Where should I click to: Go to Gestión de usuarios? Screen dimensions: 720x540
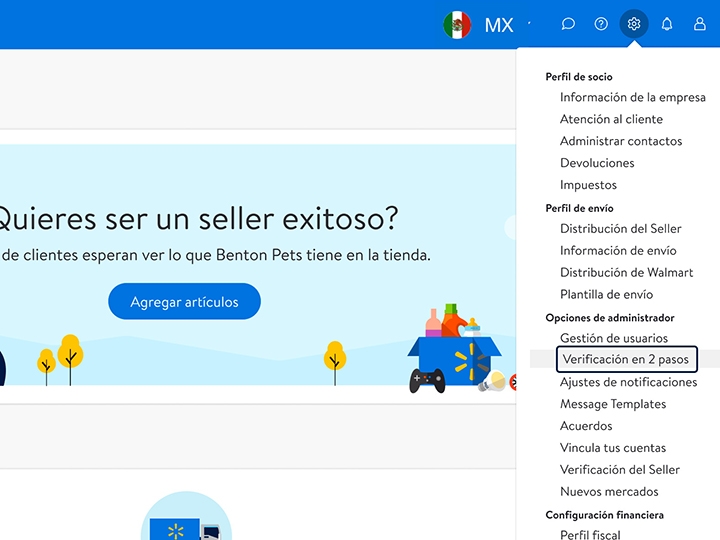point(613,338)
